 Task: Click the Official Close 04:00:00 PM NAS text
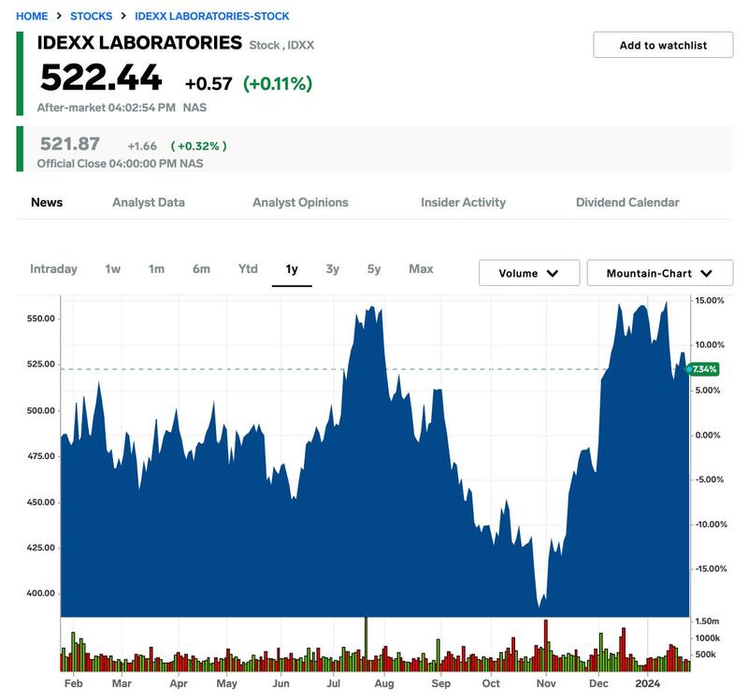121,164
